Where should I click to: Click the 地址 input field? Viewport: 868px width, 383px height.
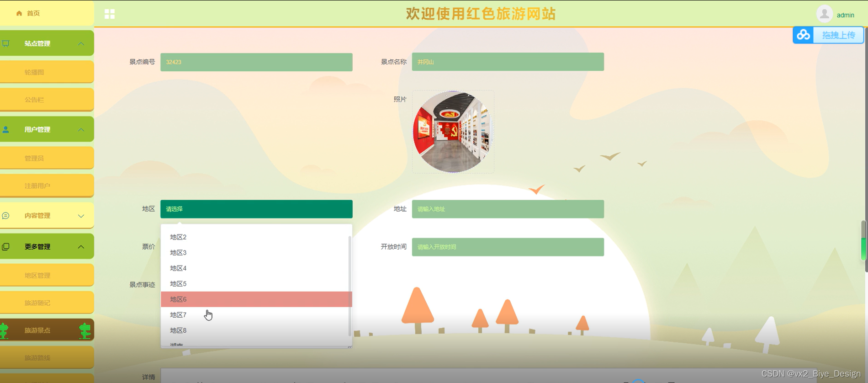point(508,209)
